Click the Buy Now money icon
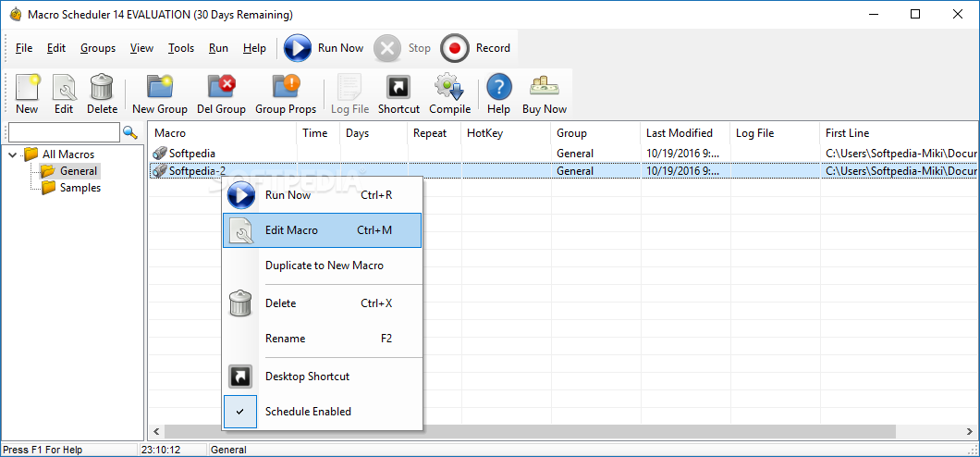This screenshot has height=457, width=980. (545, 94)
